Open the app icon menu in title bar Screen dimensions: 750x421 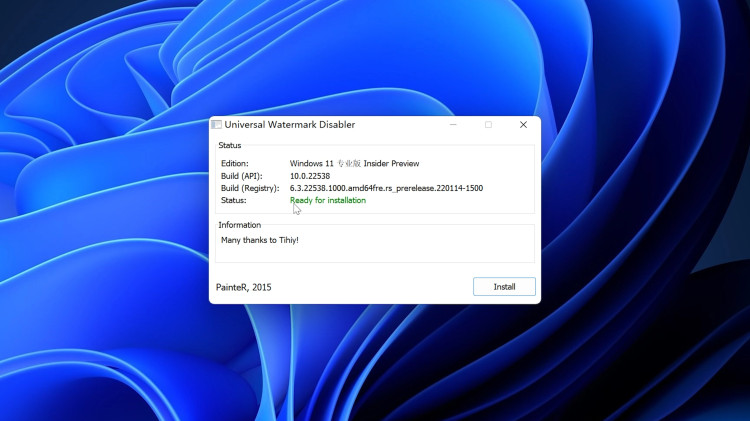coord(217,125)
